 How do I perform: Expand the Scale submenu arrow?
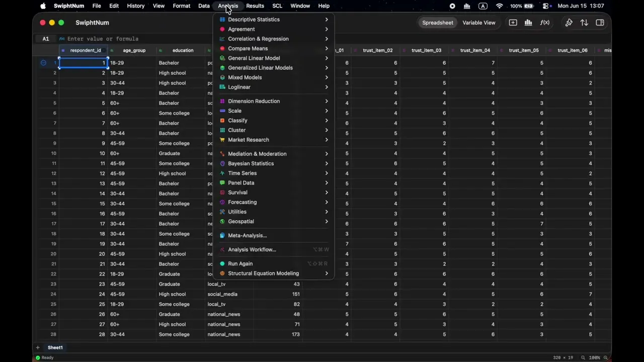point(327,111)
